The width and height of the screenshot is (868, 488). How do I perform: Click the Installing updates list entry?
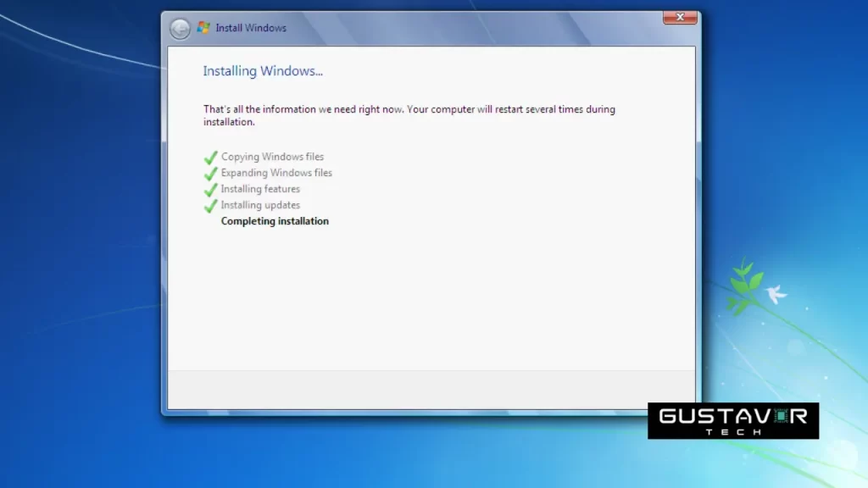click(260, 205)
